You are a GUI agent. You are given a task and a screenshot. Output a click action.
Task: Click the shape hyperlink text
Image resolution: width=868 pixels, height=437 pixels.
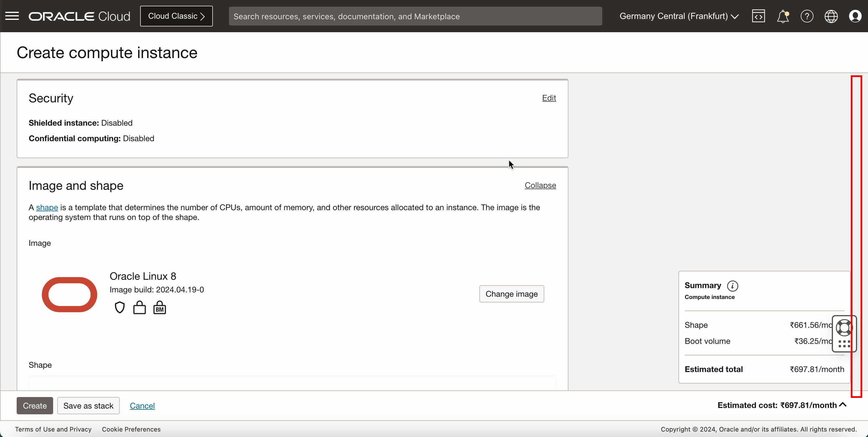[47, 207]
